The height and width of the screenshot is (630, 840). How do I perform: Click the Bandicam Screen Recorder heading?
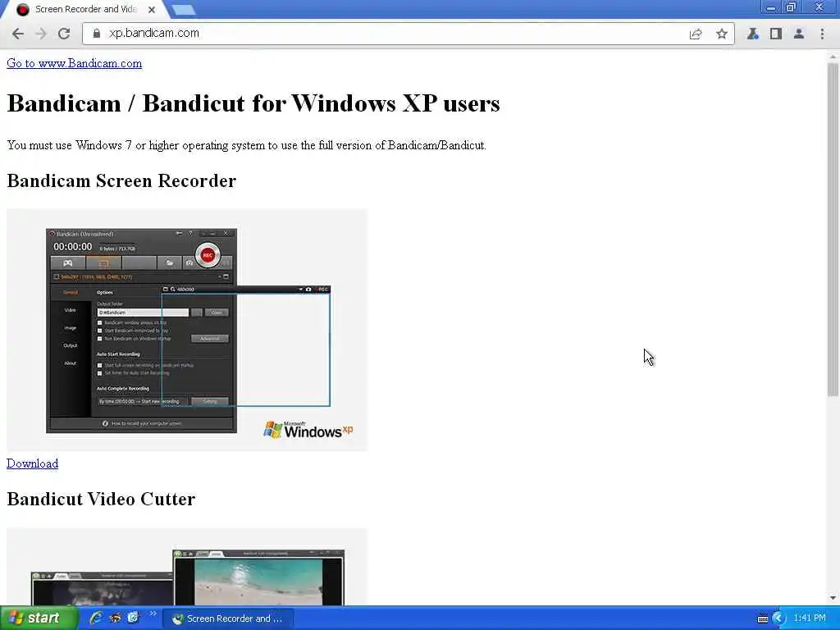[x=121, y=181]
